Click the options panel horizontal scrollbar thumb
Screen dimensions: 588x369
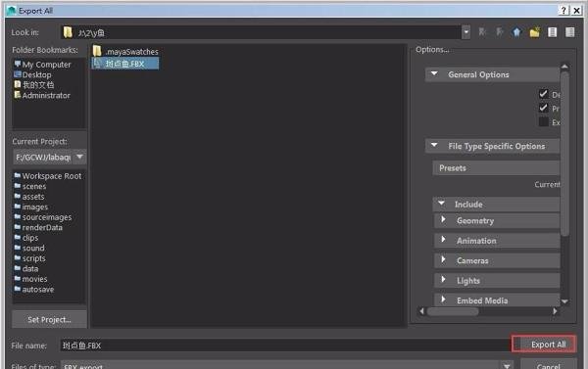(x=453, y=311)
